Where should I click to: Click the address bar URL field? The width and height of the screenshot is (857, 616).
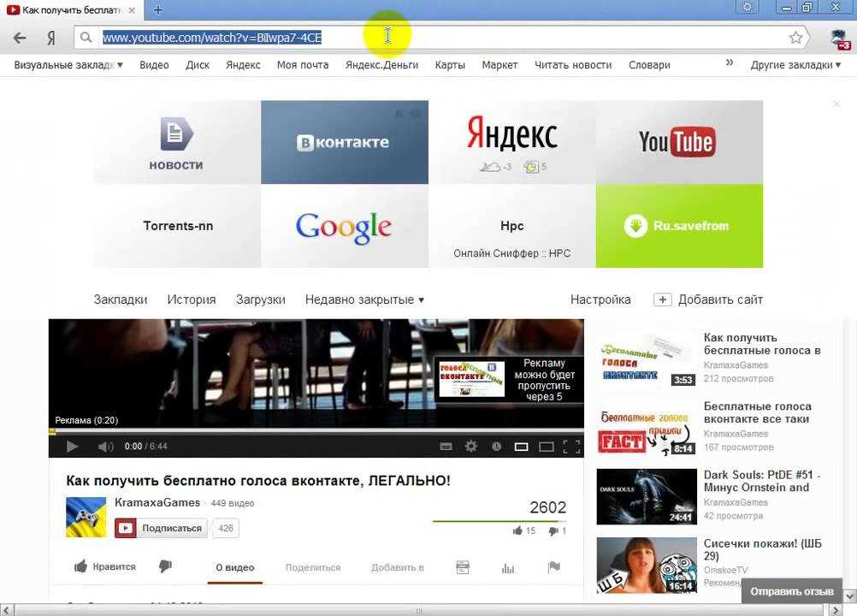(x=441, y=37)
